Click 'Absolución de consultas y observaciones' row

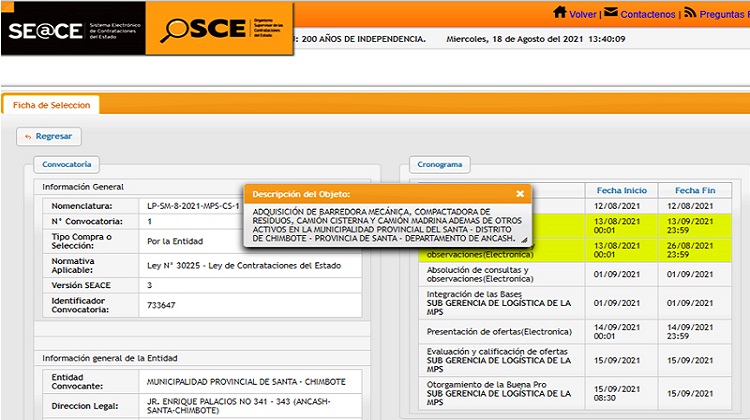click(x=575, y=275)
